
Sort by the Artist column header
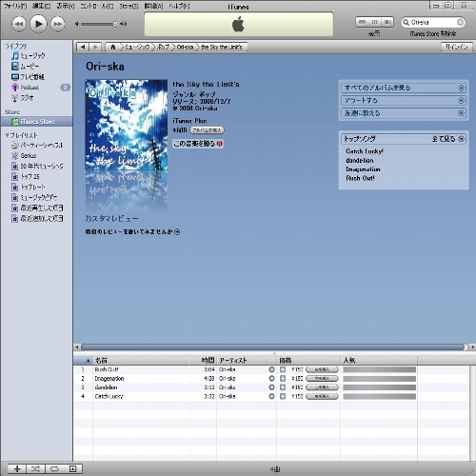click(247, 360)
